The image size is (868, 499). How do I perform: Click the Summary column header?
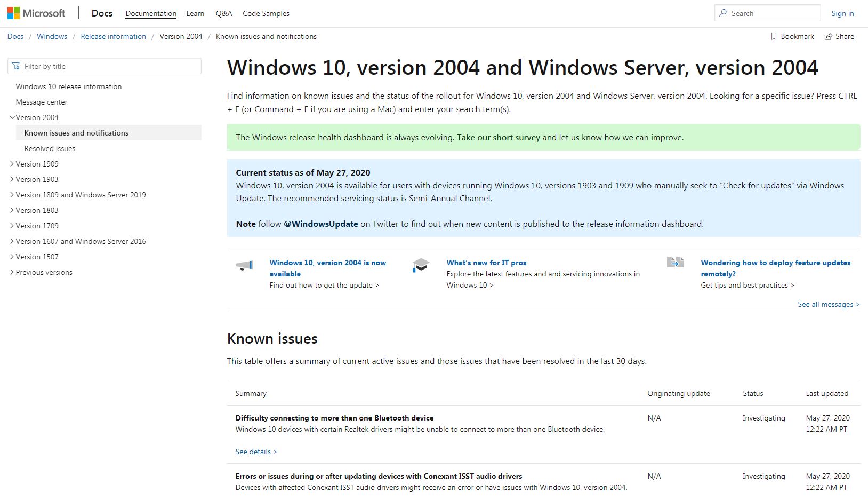point(251,393)
